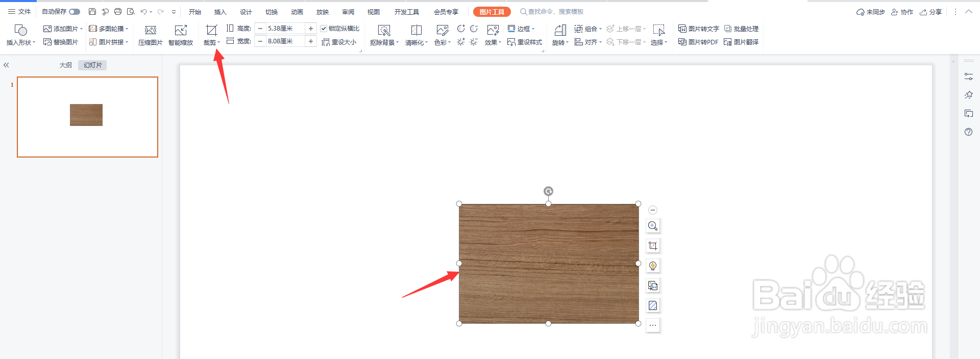Screen dimensions: 980x359
Task: Open the 压缩图片 compress picture tool
Action: pos(150,36)
